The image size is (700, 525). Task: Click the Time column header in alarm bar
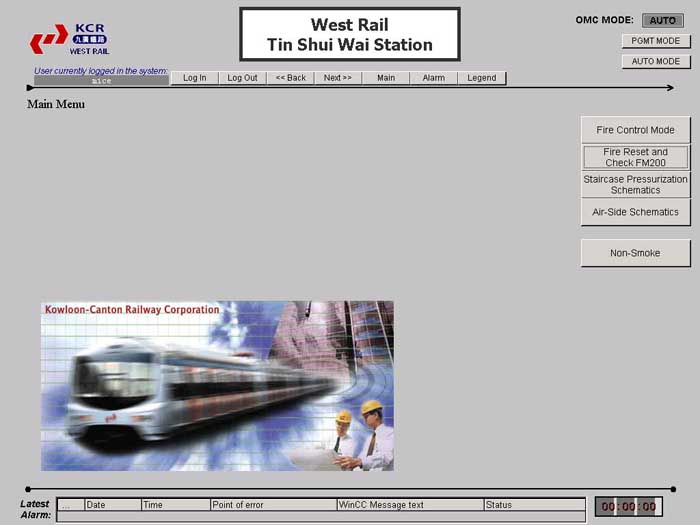[x=176, y=505]
